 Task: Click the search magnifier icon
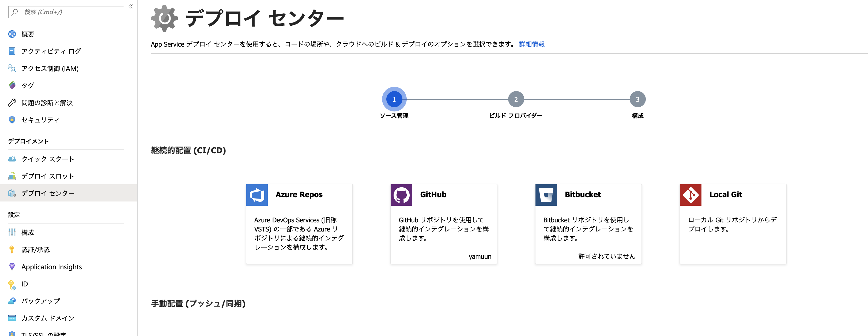tap(15, 12)
